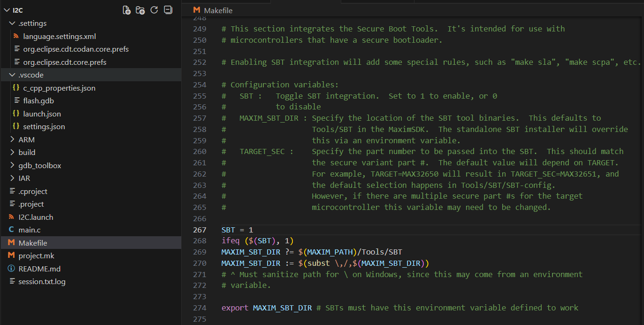
Task: Open session.txt.log file
Action: pyautogui.click(x=42, y=281)
